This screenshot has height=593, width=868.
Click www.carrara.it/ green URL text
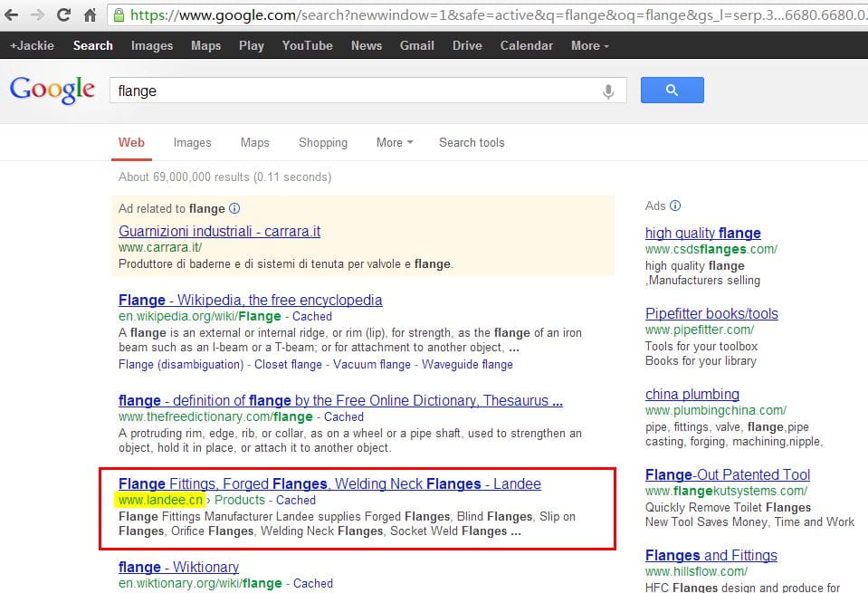point(160,247)
